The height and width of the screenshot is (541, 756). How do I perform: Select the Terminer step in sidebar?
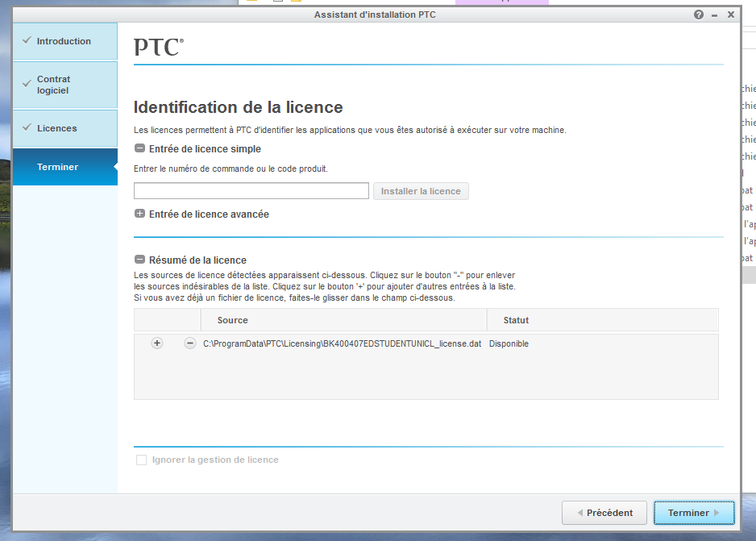pyautogui.click(x=65, y=167)
